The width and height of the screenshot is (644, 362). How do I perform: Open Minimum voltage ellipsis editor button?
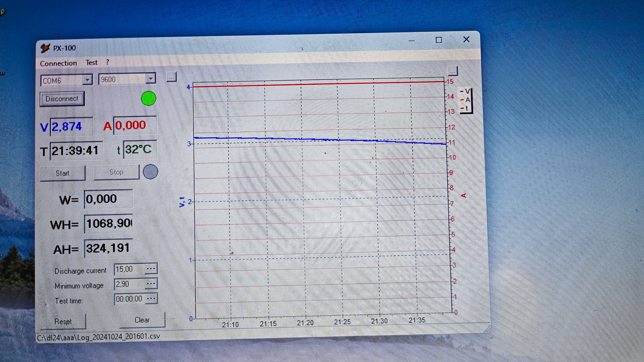tap(151, 284)
